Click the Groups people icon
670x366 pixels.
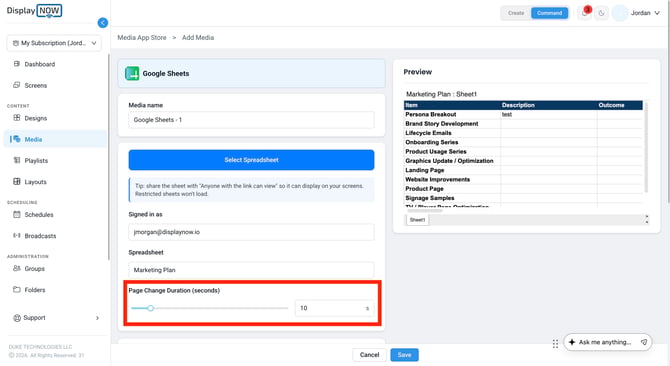[17, 268]
